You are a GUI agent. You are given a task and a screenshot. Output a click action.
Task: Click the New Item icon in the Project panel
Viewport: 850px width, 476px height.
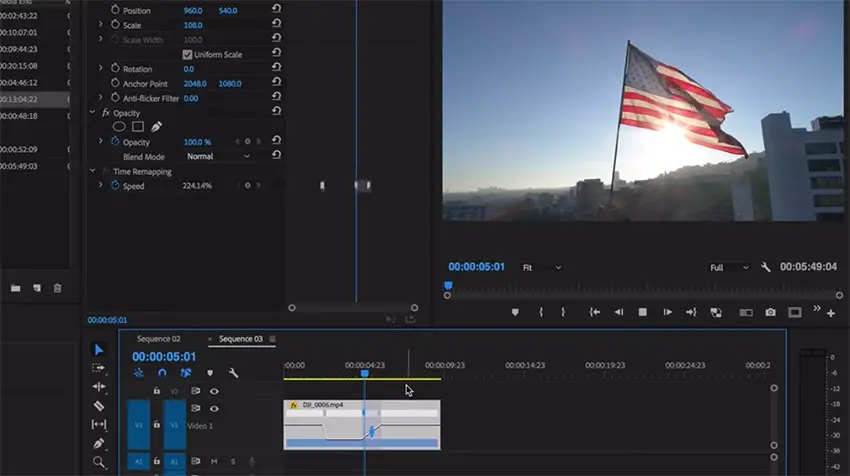(37, 288)
